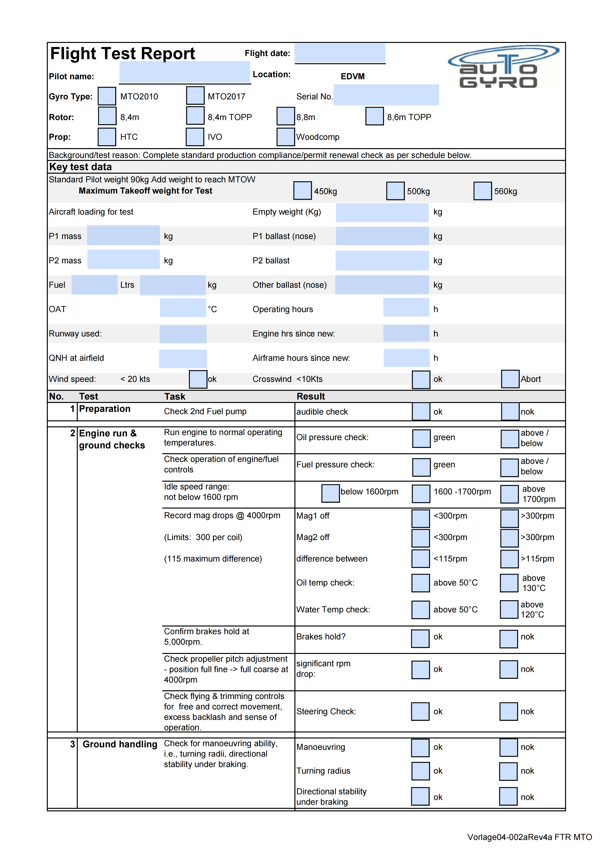Mark Brakes hold as ok
Screen dimensions: 614x868
420,638
